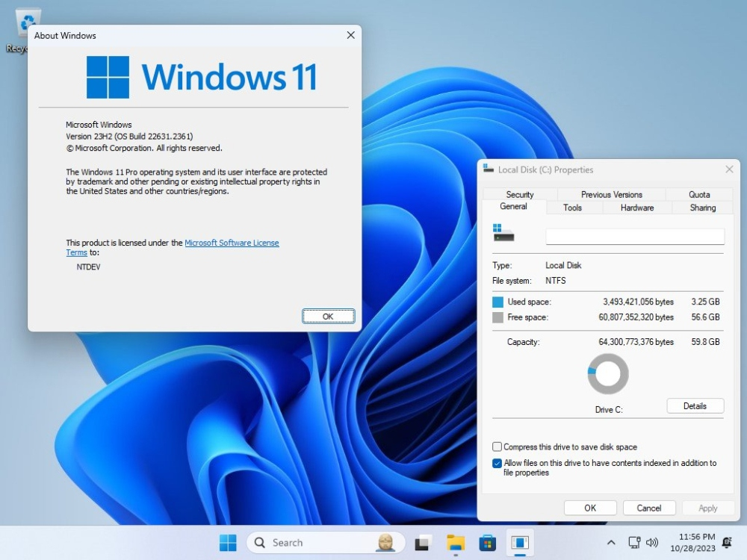Open the Hardware tab

(636, 208)
